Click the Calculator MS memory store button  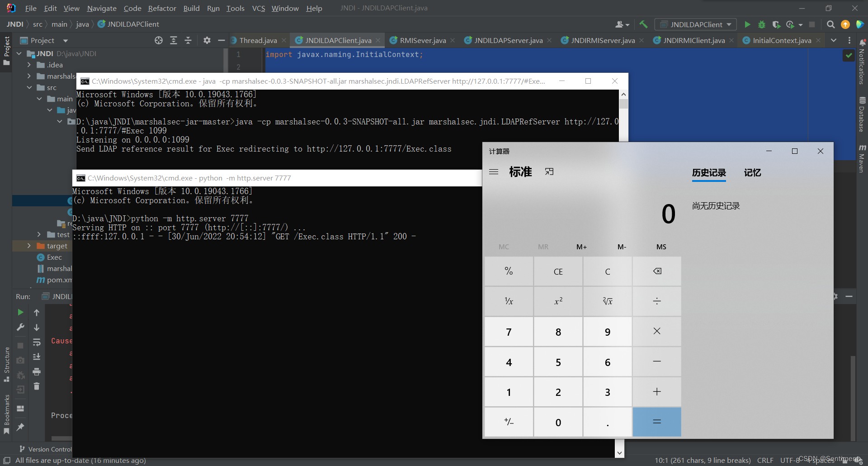point(661,247)
